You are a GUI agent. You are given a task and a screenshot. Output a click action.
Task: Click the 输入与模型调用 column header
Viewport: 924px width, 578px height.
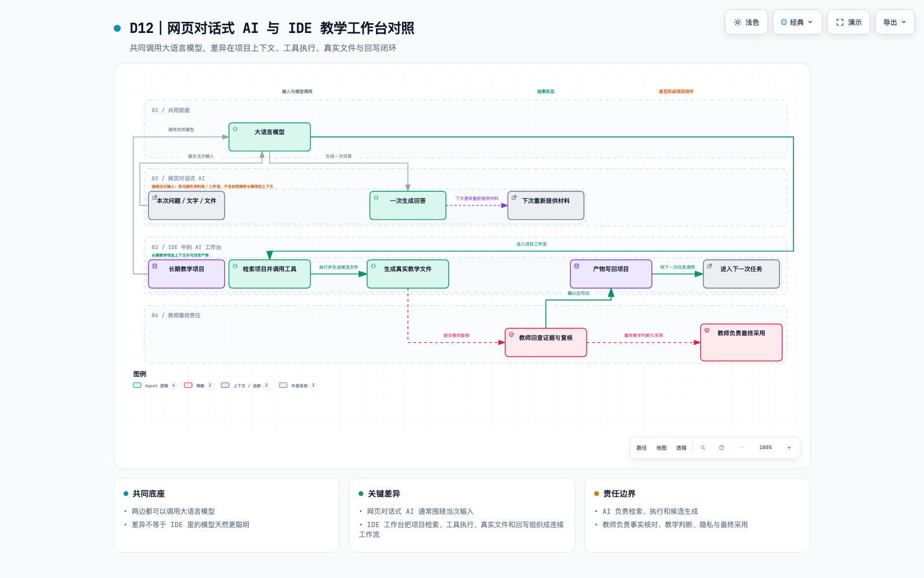click(x=297, y=92)
